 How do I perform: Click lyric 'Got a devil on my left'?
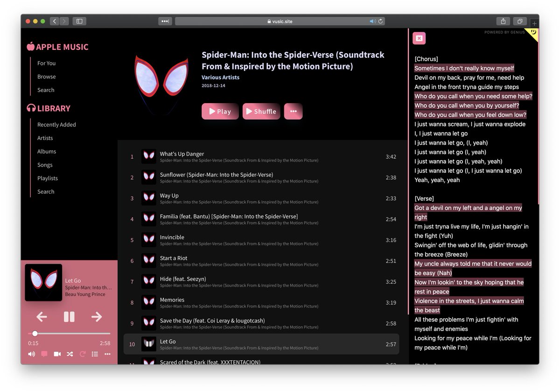(468, 212)
